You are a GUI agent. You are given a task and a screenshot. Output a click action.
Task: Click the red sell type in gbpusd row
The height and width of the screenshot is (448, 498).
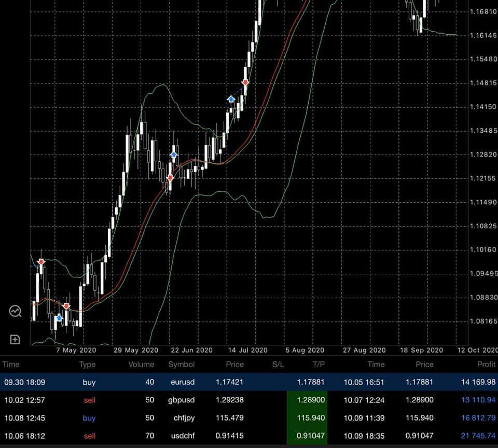pos(90,400)
